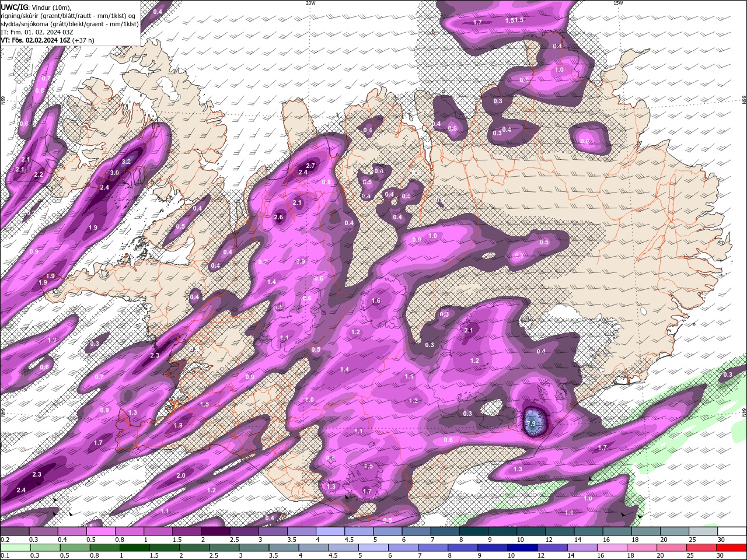747x560 pixels.
Task: Select the 1.6 value in central Iceland
Action: pyautogui.click(x=376, y=301)
